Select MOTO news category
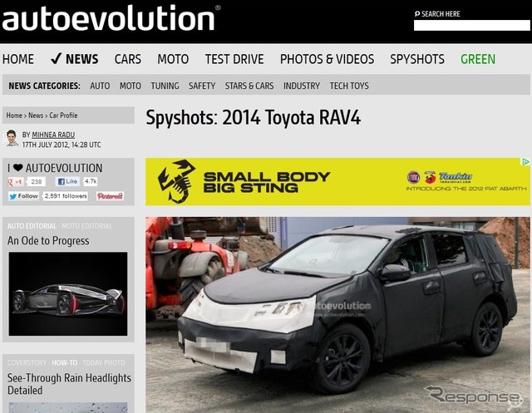Screen dimensions: 532x413 tap(131, 86)
